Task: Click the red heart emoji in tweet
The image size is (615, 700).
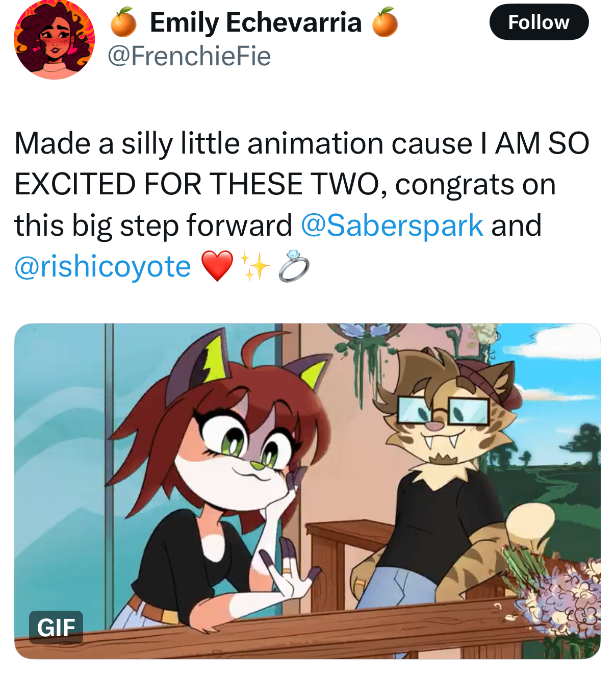Action: [x=217, y=266]
